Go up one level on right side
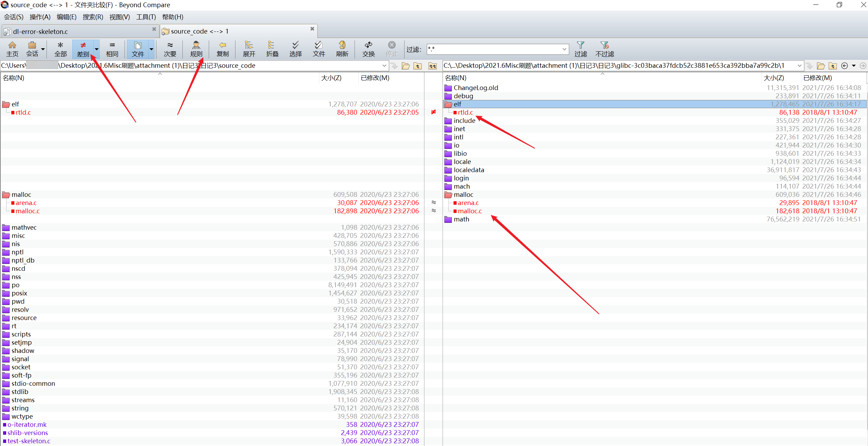The height and width of the screenshot is (446, 868). [x=832, y=66]
